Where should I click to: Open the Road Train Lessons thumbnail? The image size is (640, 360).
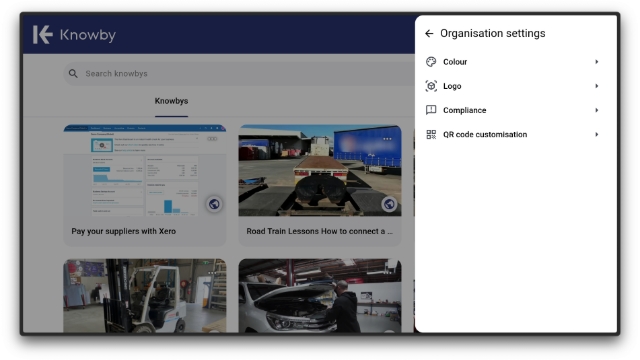[320, 170]
